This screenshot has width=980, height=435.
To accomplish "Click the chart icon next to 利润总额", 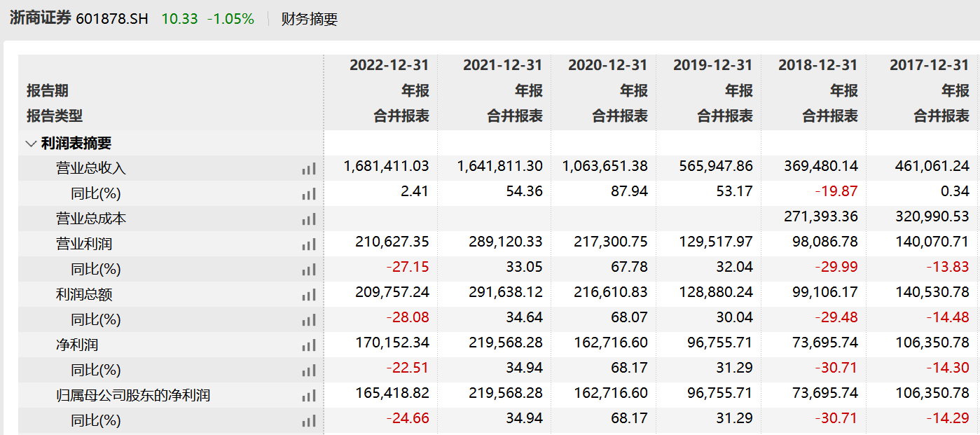I will click(x=309, y=295).
